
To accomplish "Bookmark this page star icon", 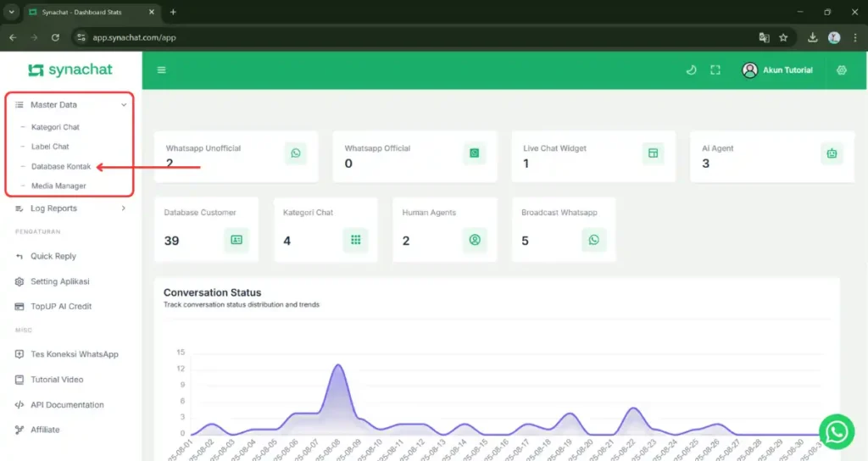I will pyautogui.click(x=783, y=37).
